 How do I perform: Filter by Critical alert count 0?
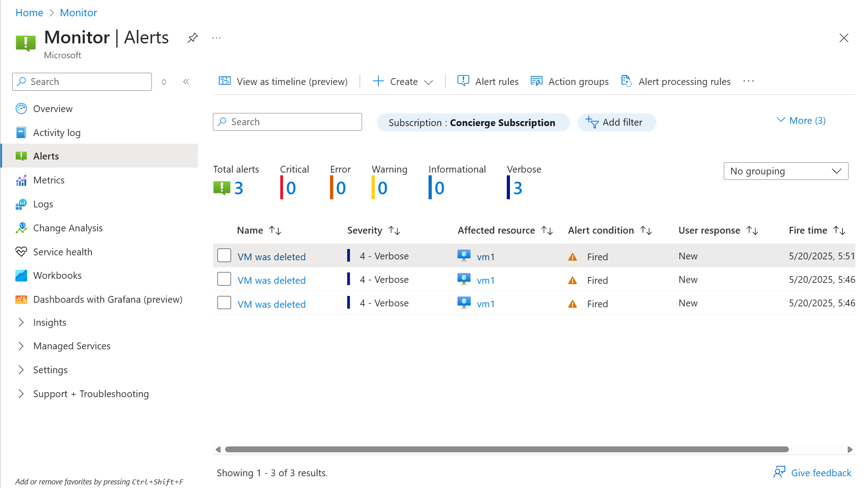click(x=291, y=188)
